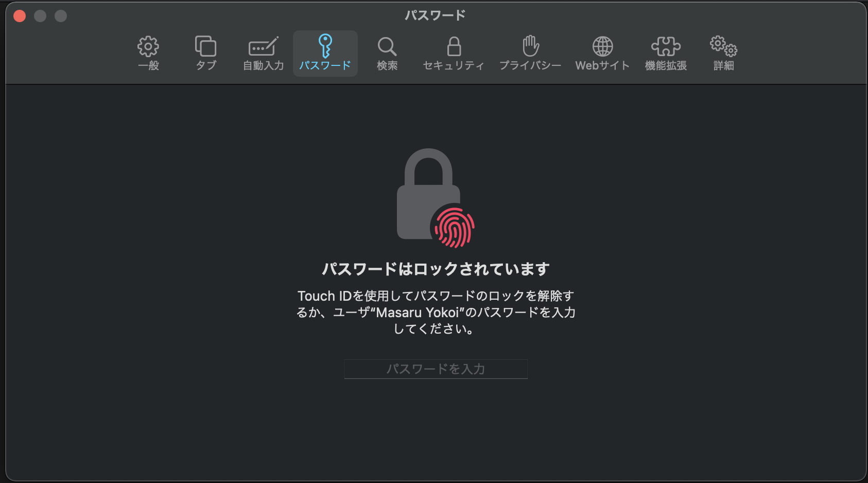Select the セキュリティ (Security) padlock icon
Image resolution: width=868 pixels, height=483 pixels.
click(454, 53)
